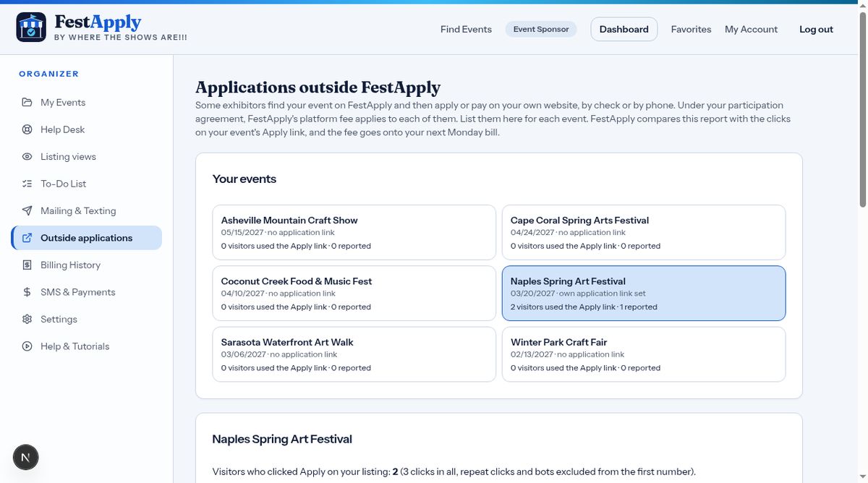Select the Asheville Mountain Craft Show card
Screen dimensions: 868x483
(x=354, y=233)
